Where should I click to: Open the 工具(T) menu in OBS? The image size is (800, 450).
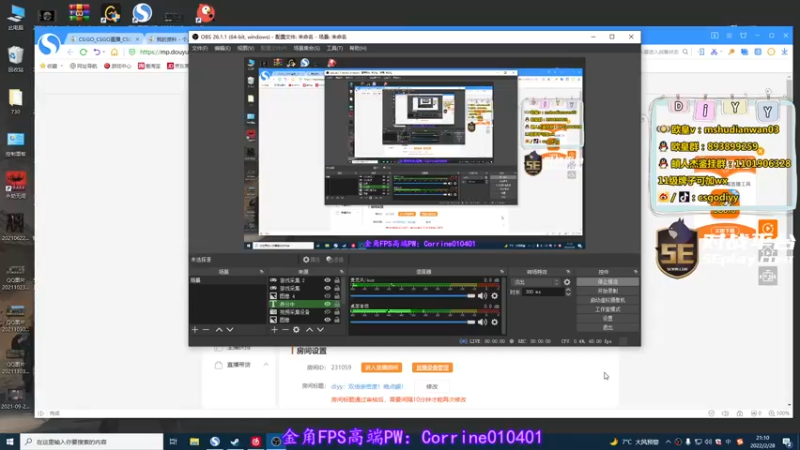[335, 48]
